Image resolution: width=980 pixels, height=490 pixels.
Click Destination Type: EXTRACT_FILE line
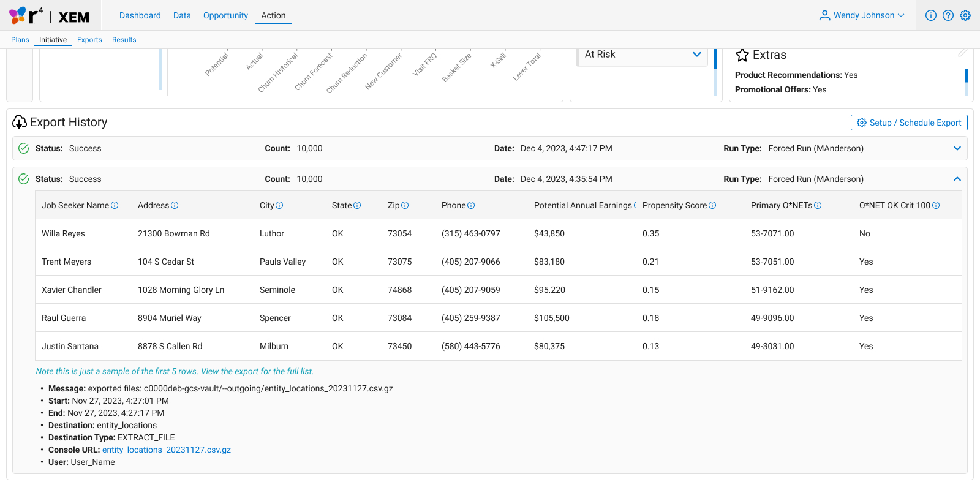111,437
